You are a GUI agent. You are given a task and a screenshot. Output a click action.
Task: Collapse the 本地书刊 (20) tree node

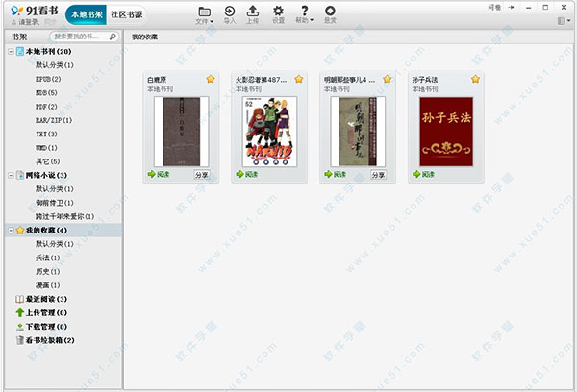tap(11, 52)
